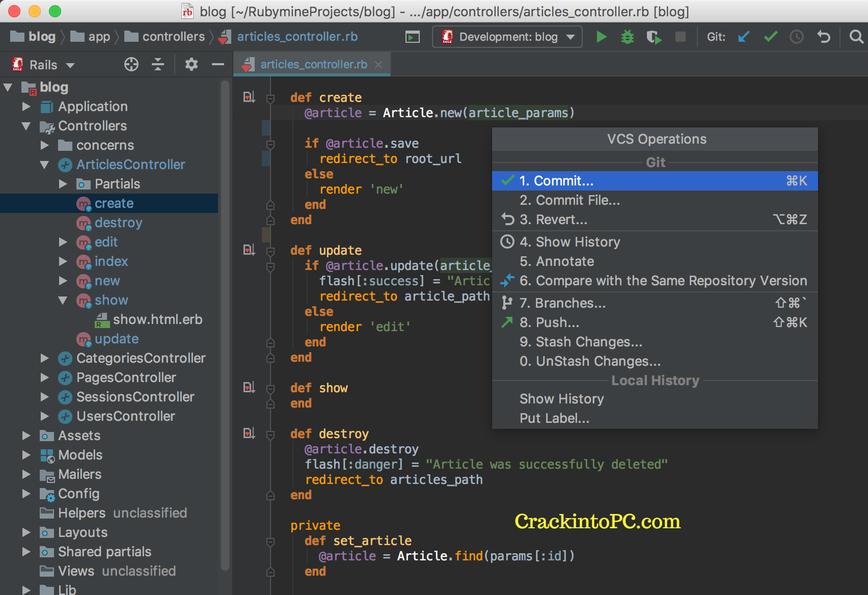Run the Development: blog configuration

tap(601, 37)
